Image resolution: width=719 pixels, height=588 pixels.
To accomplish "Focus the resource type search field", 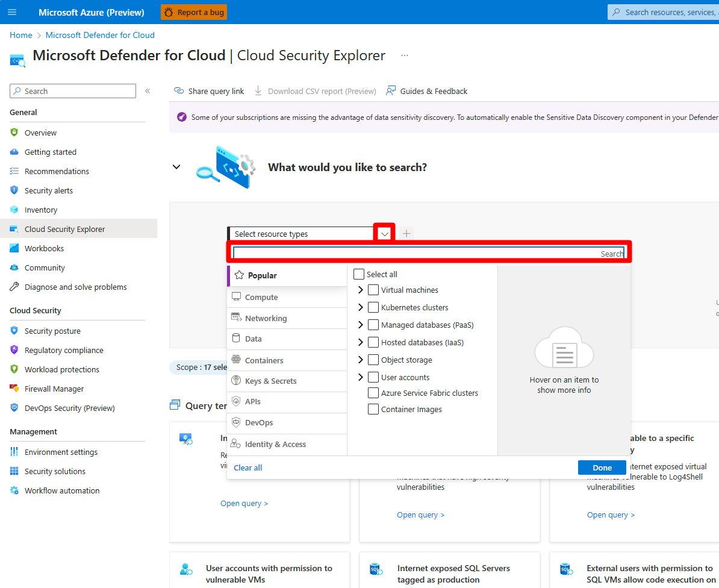I will coord(416,254).
